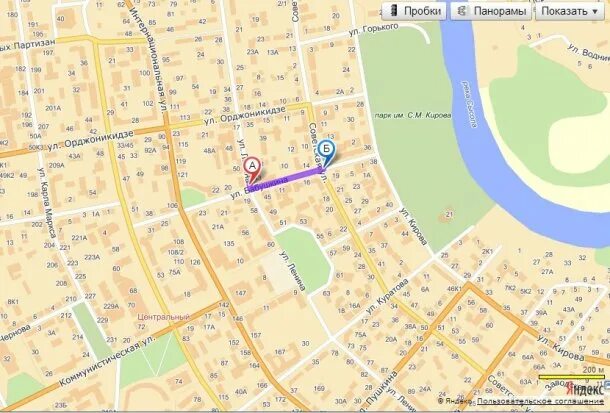The height and width of the screenshot is (413, 610).
Task: Click the red route marker A
Action: coord(252,169)
